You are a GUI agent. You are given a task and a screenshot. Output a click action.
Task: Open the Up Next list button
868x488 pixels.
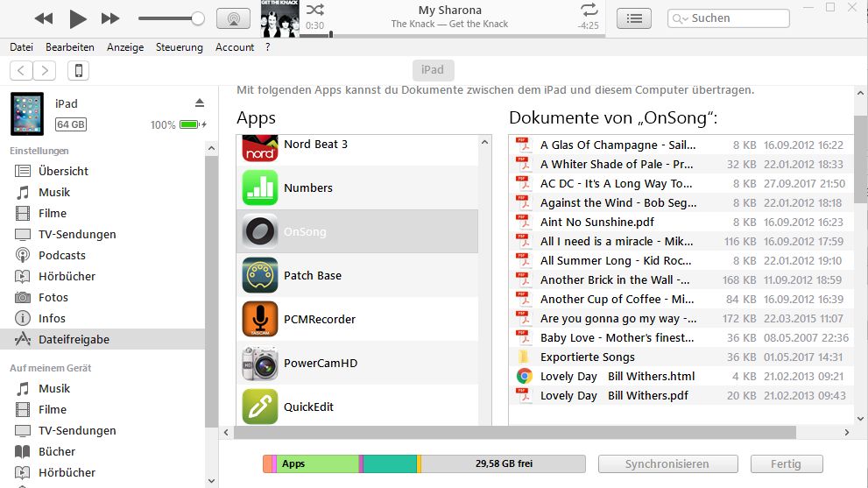click(x=634, y=18)
